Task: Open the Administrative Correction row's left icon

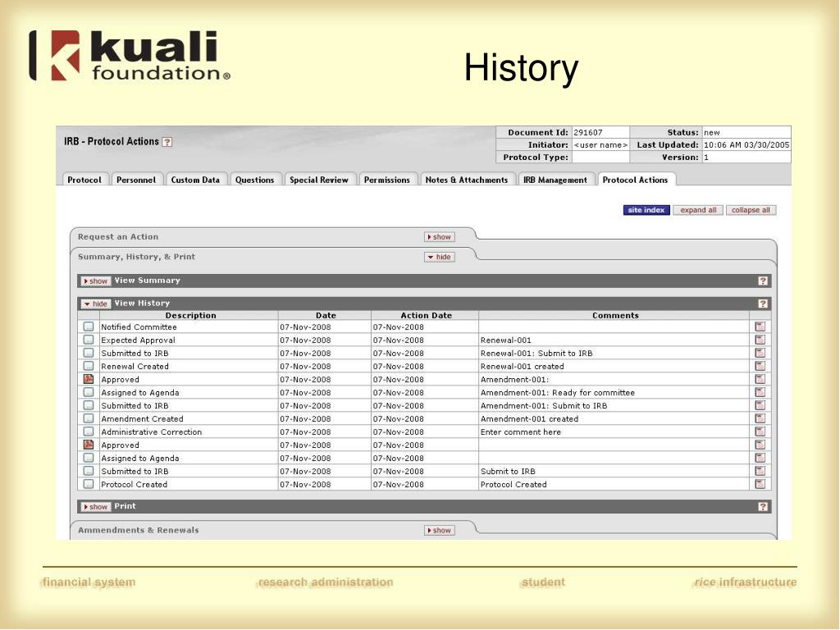Action: [89, 431]
